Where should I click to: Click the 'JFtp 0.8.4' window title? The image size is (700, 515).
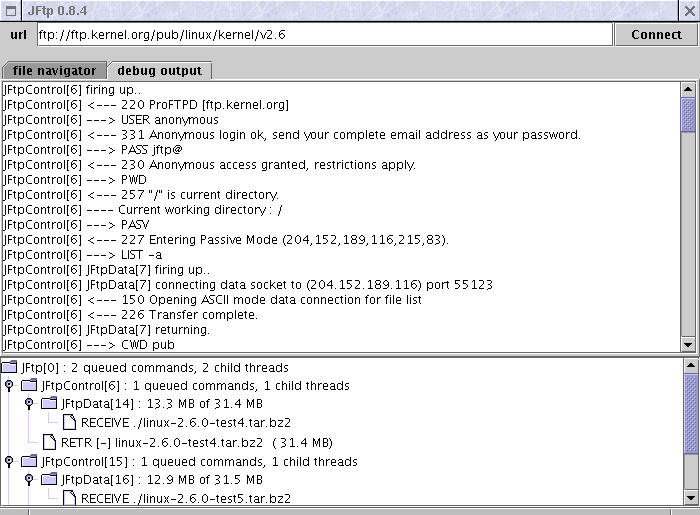point(57,11)
